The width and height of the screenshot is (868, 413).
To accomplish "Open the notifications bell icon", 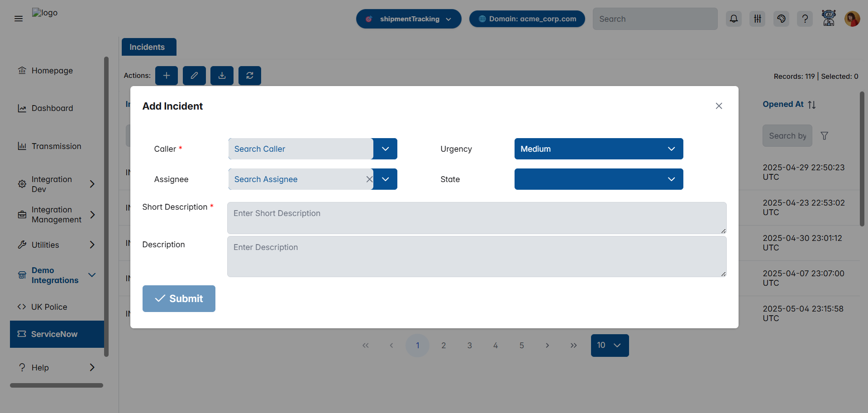I will point(734,19).
